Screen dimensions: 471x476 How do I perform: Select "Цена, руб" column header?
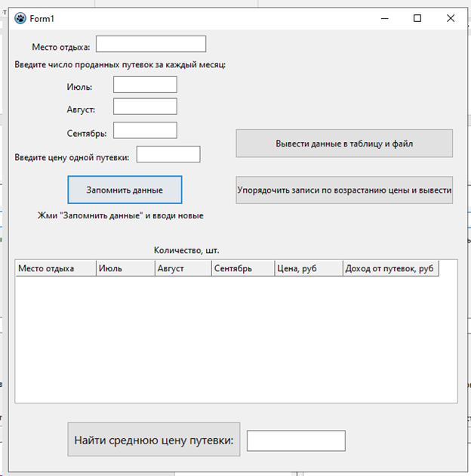(x=309, y=268)
